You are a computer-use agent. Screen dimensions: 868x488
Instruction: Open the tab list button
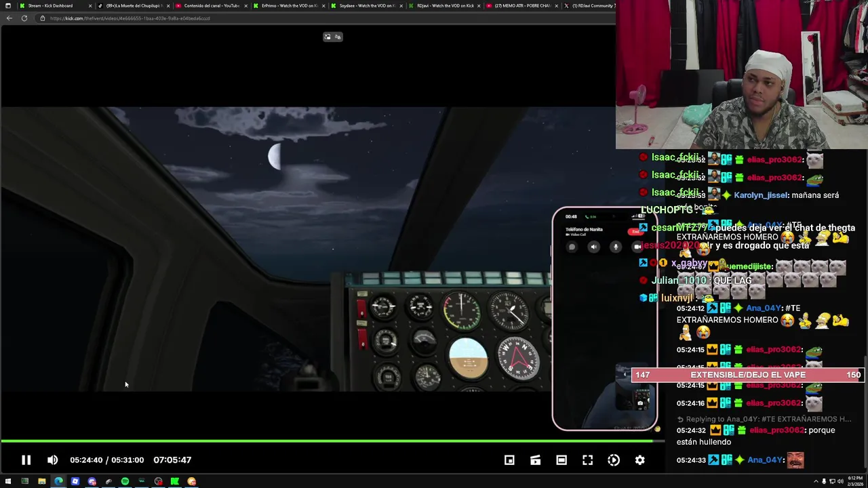[7, 5]
